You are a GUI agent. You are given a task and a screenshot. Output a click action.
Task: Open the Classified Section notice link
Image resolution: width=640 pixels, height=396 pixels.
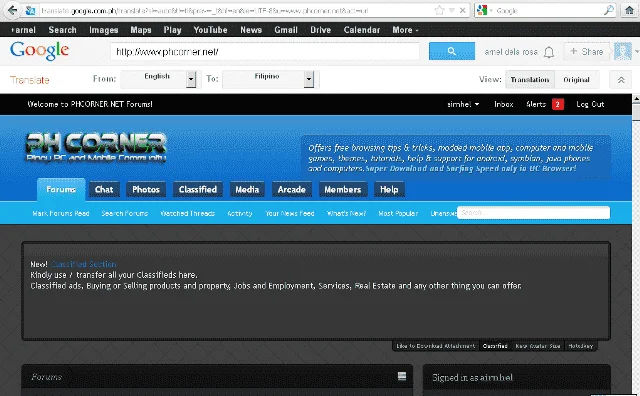tap(84, 264)
